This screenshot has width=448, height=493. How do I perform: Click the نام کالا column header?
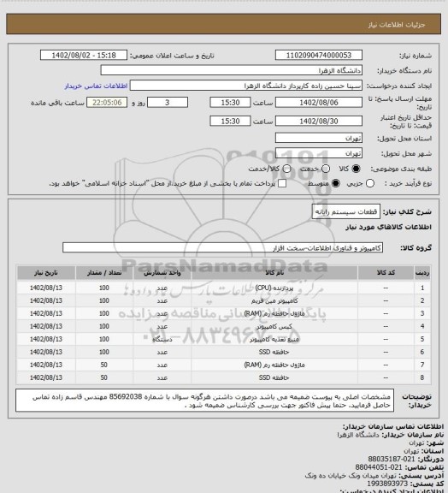(274, 273)
